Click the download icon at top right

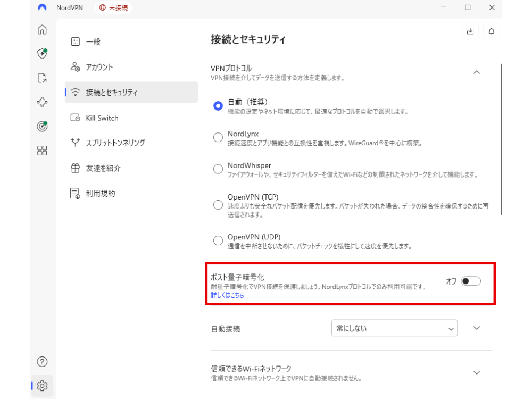(x=470, y=31)
